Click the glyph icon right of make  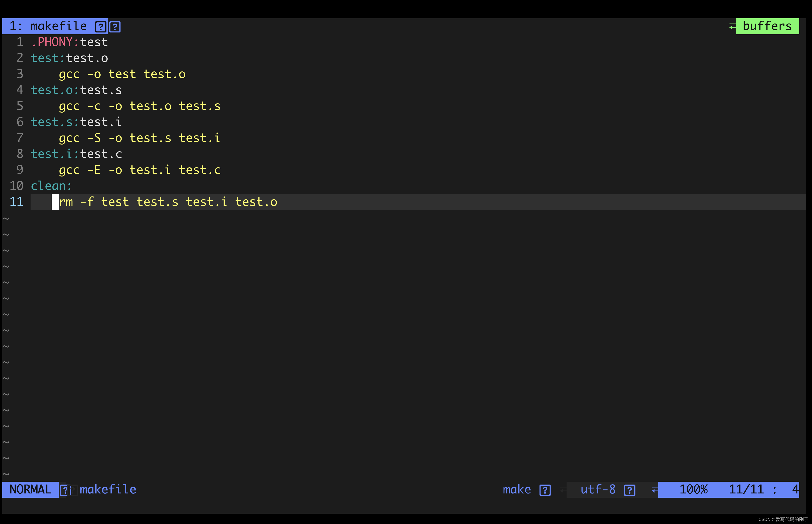coord(545,490)
